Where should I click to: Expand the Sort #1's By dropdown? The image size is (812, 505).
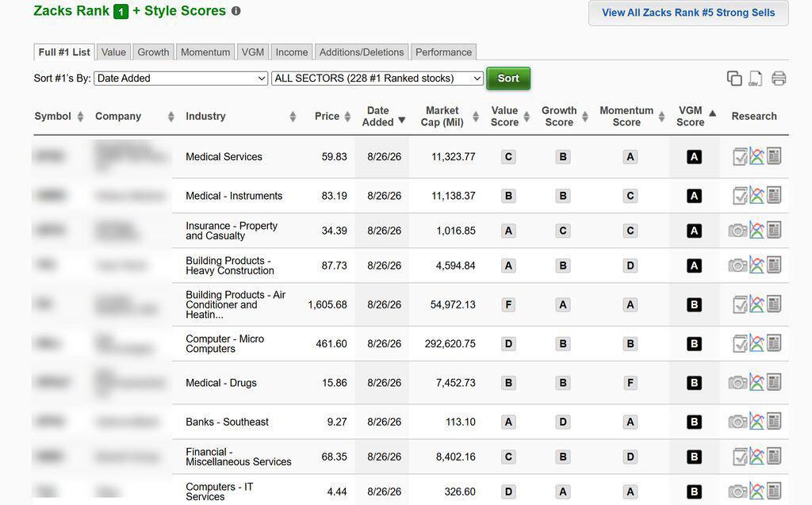181,78
